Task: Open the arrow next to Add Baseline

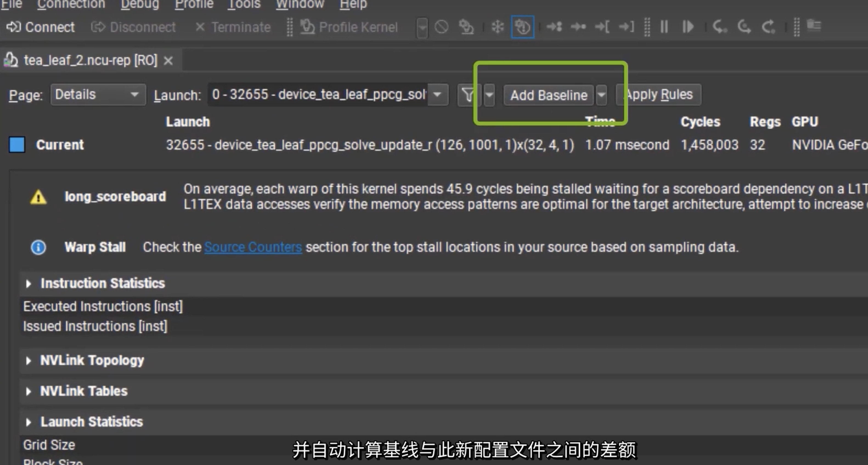Action: pos(601,95)
